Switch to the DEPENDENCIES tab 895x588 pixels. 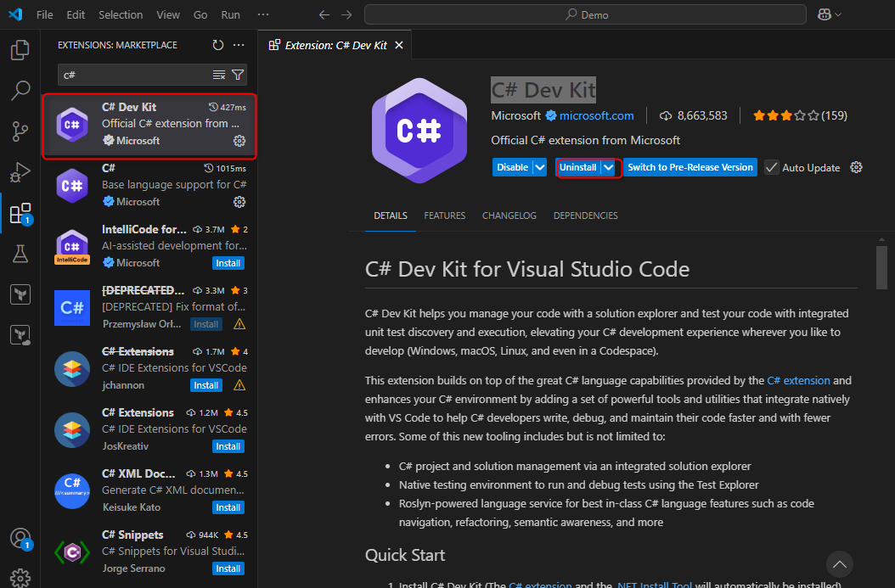tap(586, 216)
